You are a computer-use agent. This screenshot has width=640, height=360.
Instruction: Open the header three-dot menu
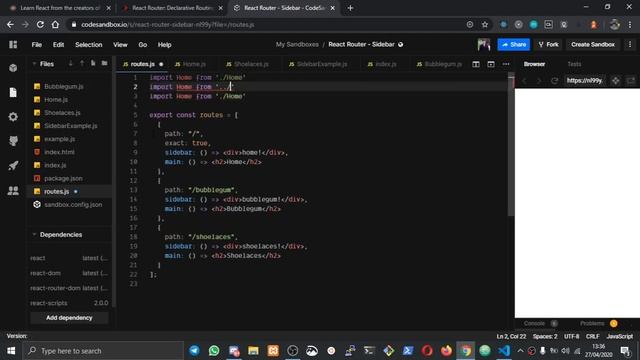[630, 44]
